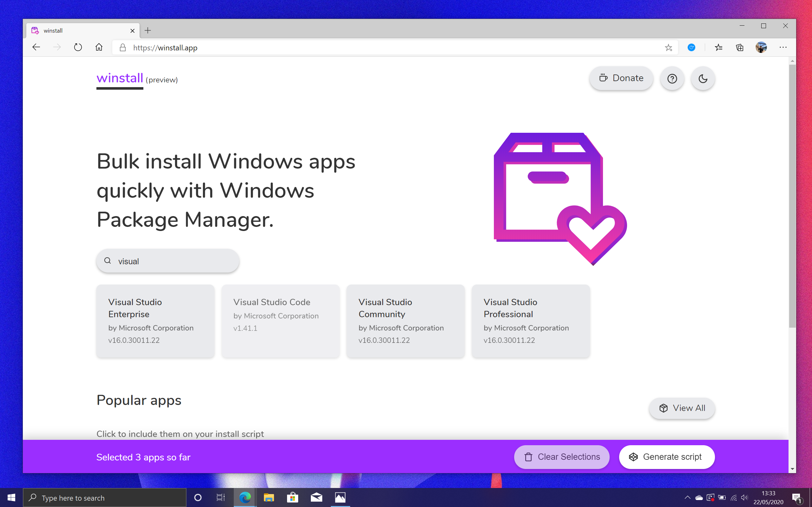
Task: Clear Selections in the purple bar
Action: tap(562, 457)
